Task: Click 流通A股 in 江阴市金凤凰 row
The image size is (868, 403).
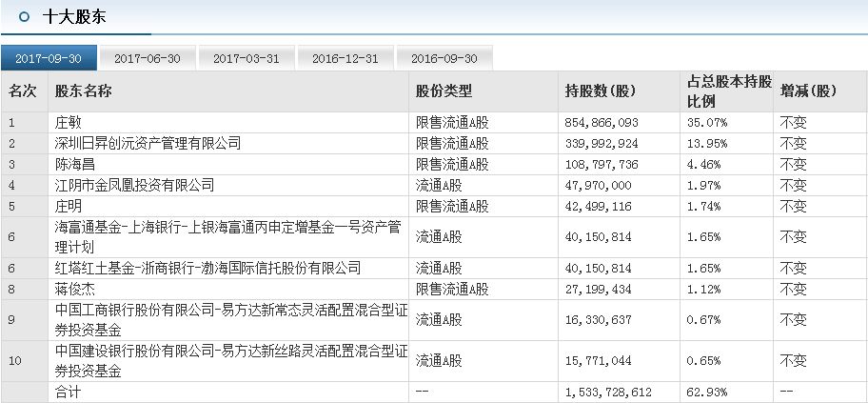Action: (x=439, y=185)
